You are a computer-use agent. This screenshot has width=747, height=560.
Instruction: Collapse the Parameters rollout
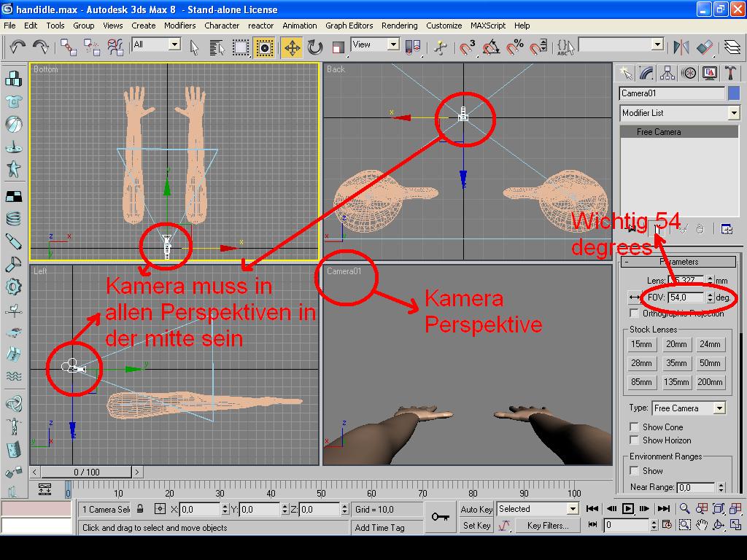pos(679,262)
